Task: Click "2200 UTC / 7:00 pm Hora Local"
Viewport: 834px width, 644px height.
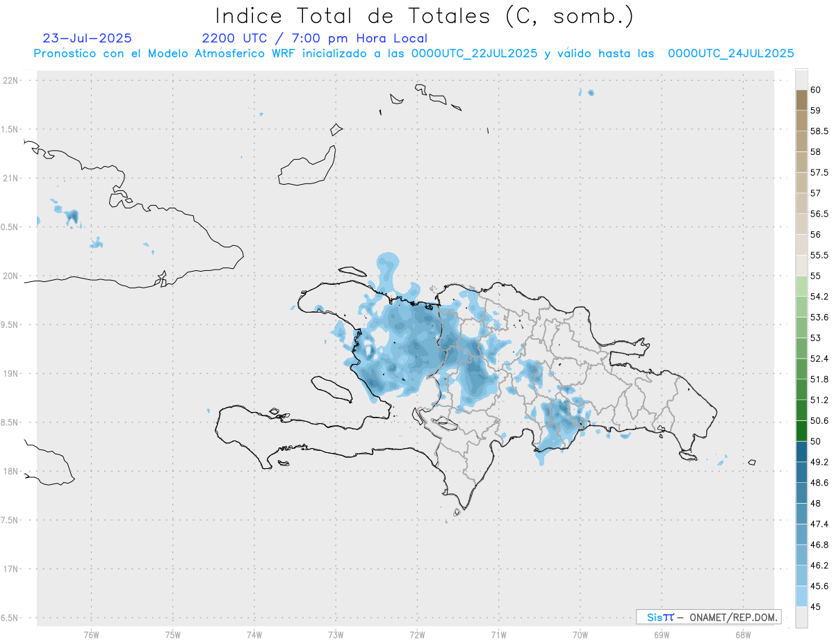Action: pyautogui.click(x=314, y=38)
